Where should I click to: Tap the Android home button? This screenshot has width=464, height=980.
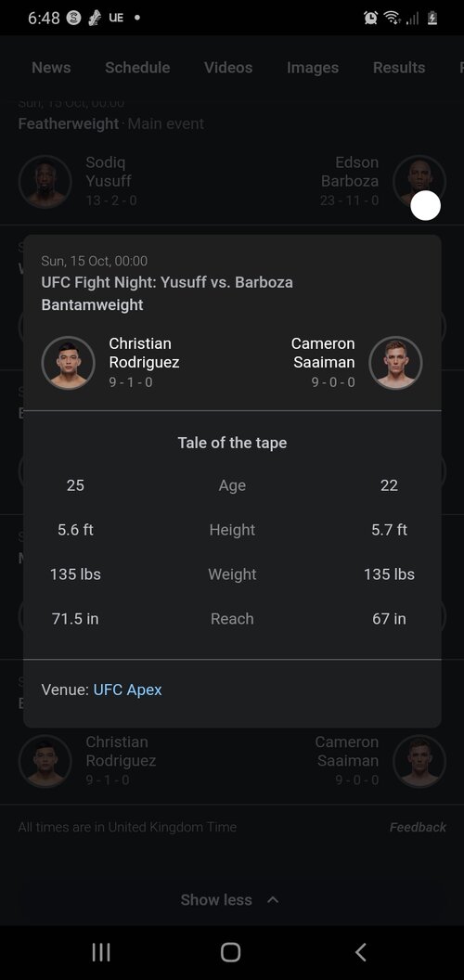point(231,952)
